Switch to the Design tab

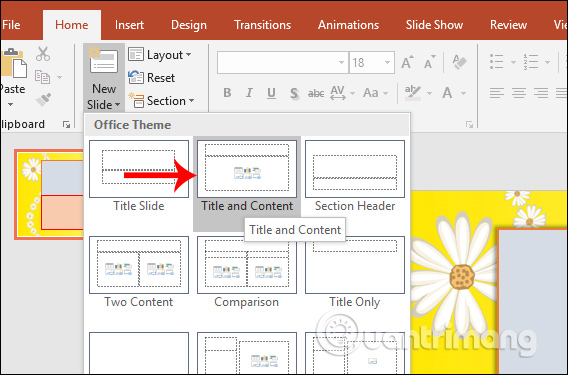(x=189, y=25)
